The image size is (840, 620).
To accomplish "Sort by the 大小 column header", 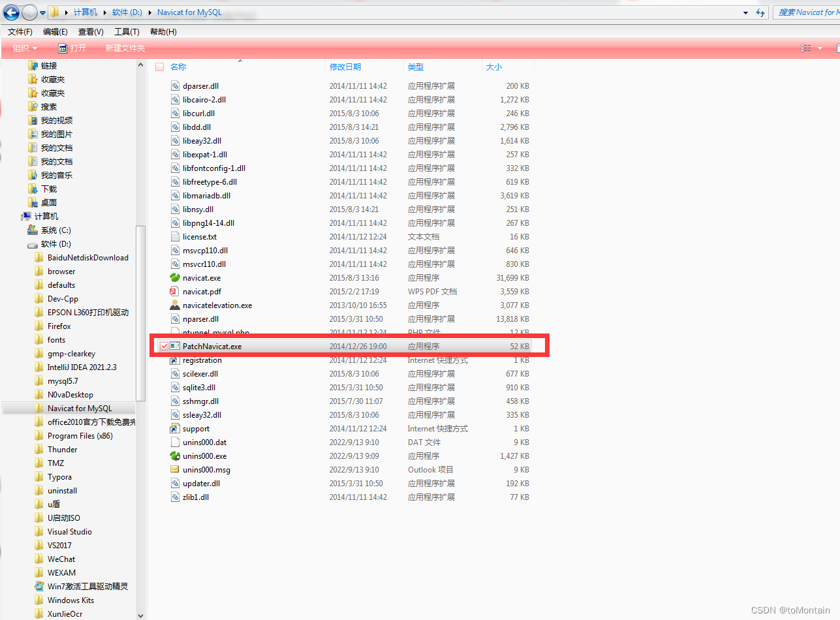I will click(494, 67).
